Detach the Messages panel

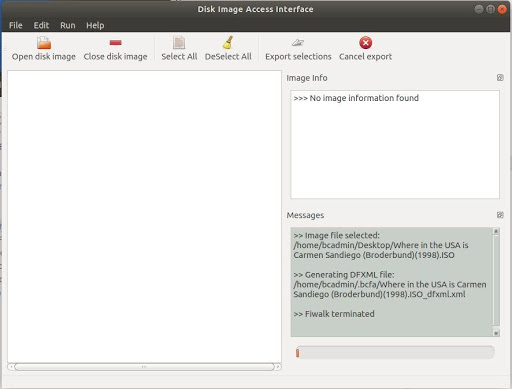[500, 215]
